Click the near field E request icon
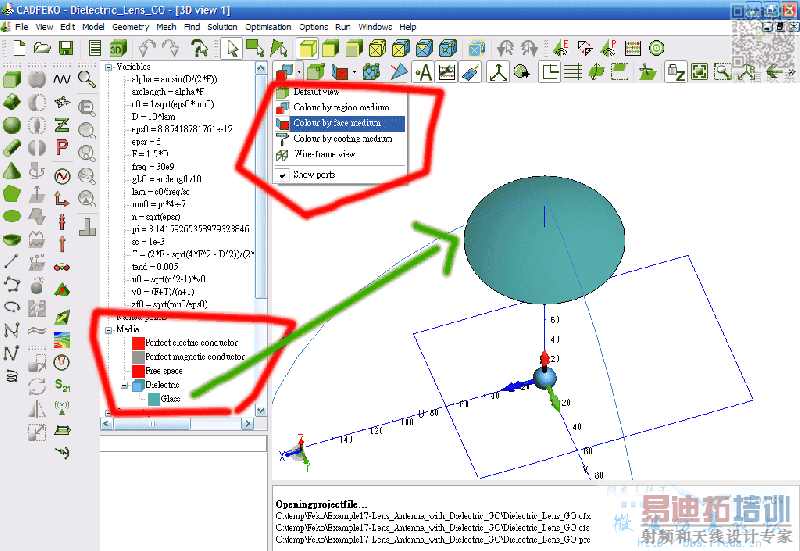This screenshot has width=800, height=551. point(561,48)
